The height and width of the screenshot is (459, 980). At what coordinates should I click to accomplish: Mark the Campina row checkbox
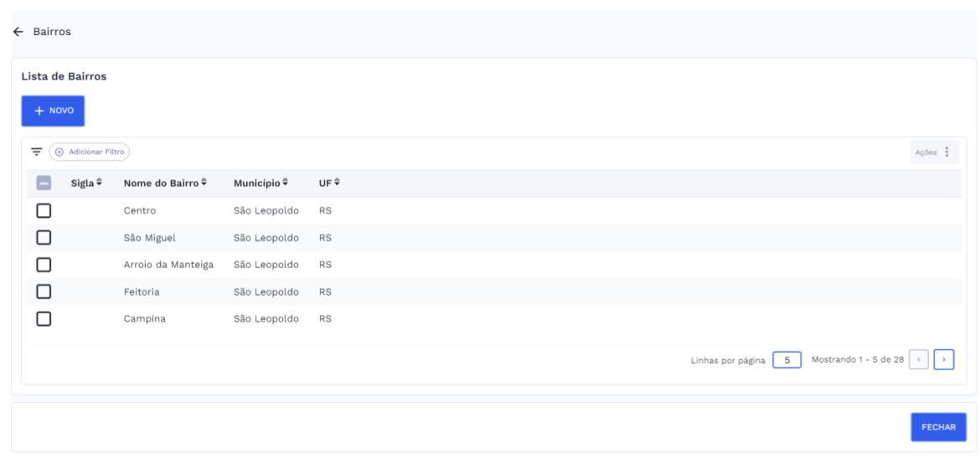(x=44, y=318)
